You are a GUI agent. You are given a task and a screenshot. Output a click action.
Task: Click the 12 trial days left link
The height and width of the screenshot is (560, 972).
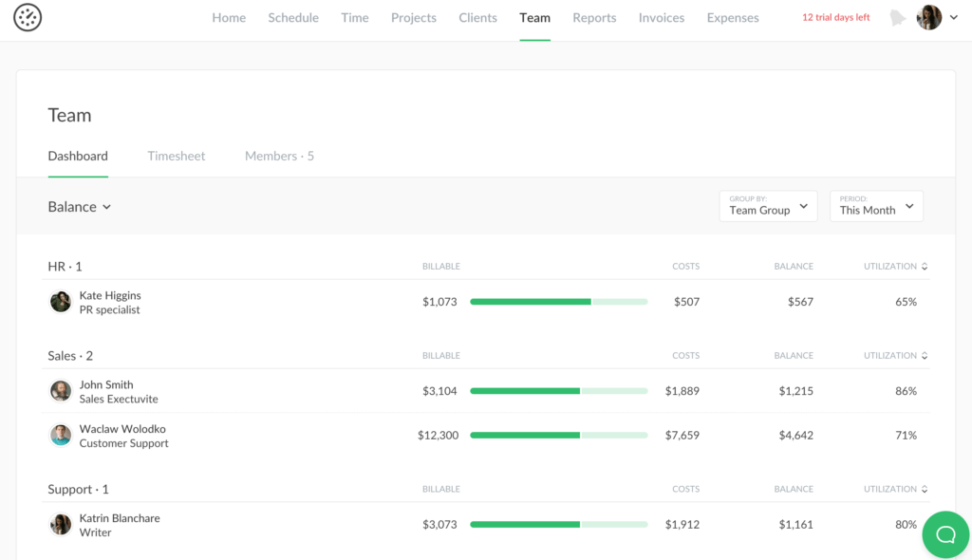pyautogui.click(x=835, y=17)
